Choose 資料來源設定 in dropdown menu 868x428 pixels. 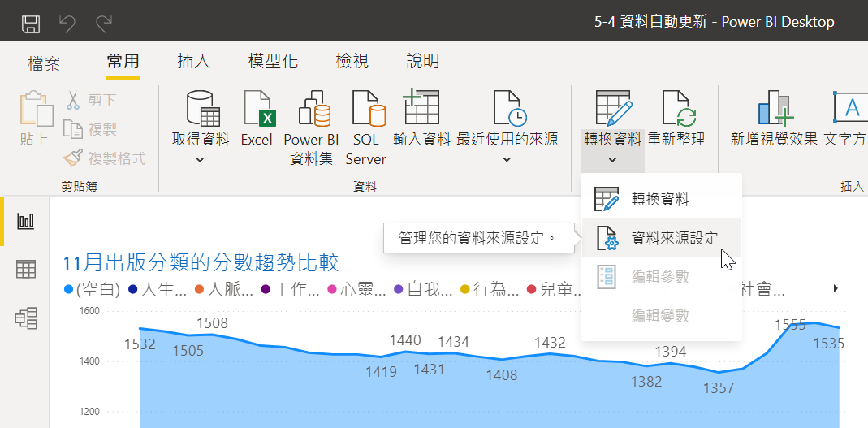[662, 238]
